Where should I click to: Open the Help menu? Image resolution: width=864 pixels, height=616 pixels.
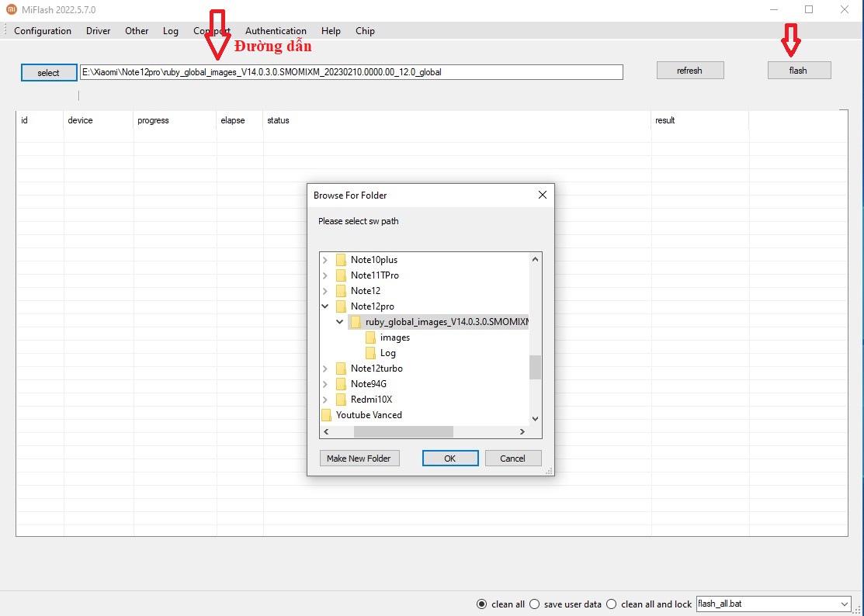coord(331,31)
